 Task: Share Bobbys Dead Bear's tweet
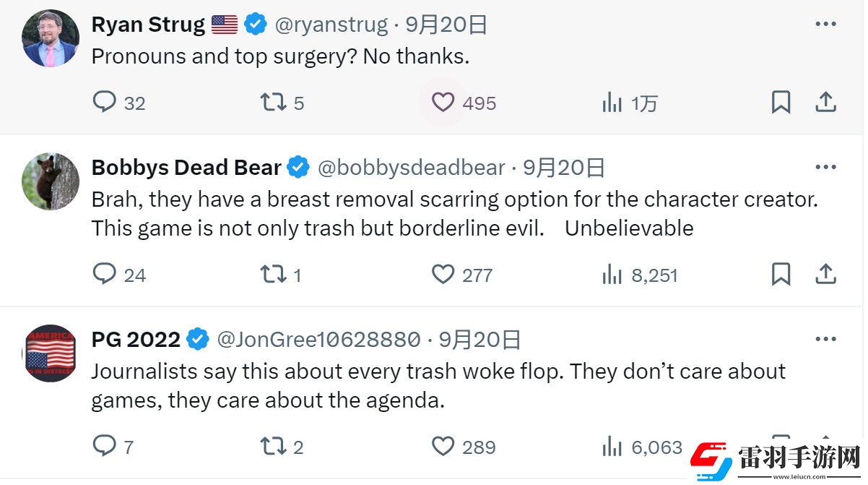click(825, 274)
